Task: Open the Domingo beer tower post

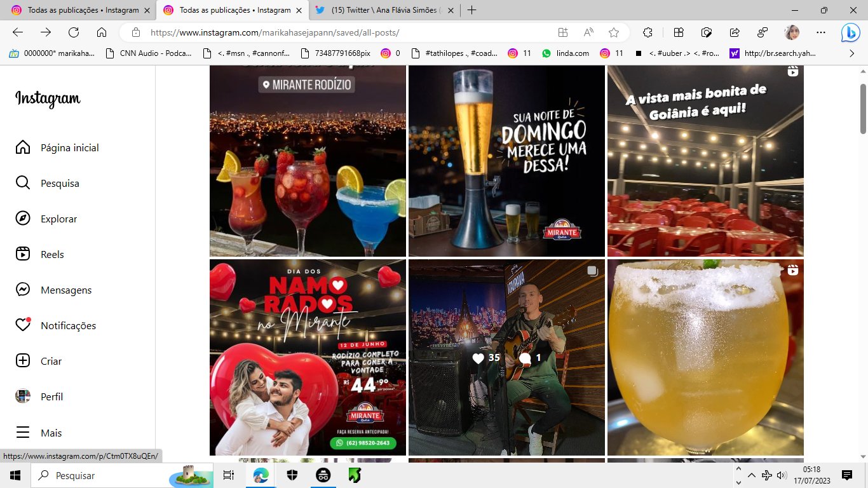Action: 506,161
